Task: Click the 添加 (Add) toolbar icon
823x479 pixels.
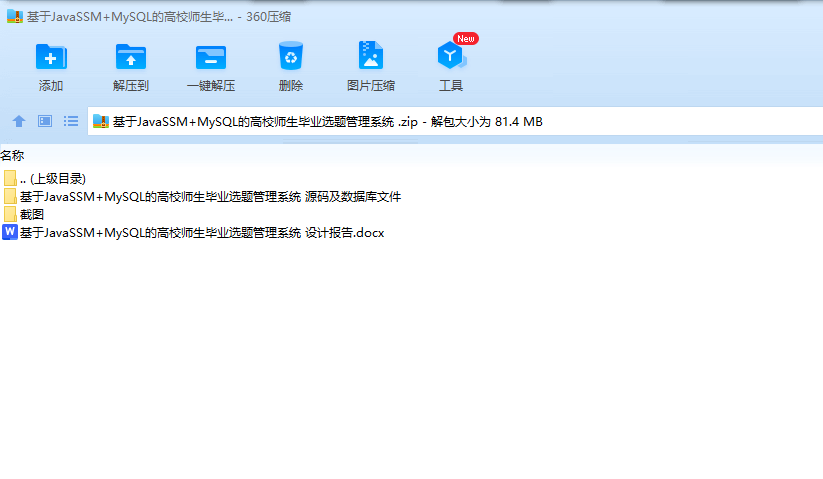Action: [51, 57]
